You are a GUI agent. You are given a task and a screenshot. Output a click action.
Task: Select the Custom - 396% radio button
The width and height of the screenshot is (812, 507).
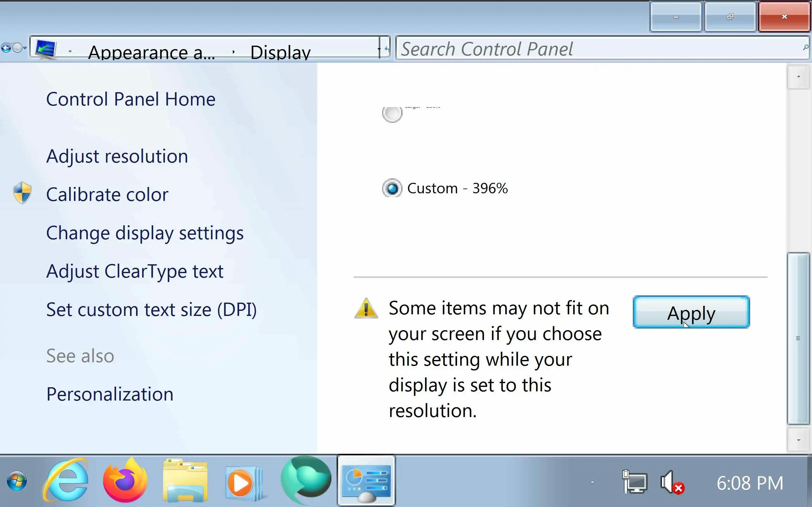pyautogui.click(x=392, y=188)
